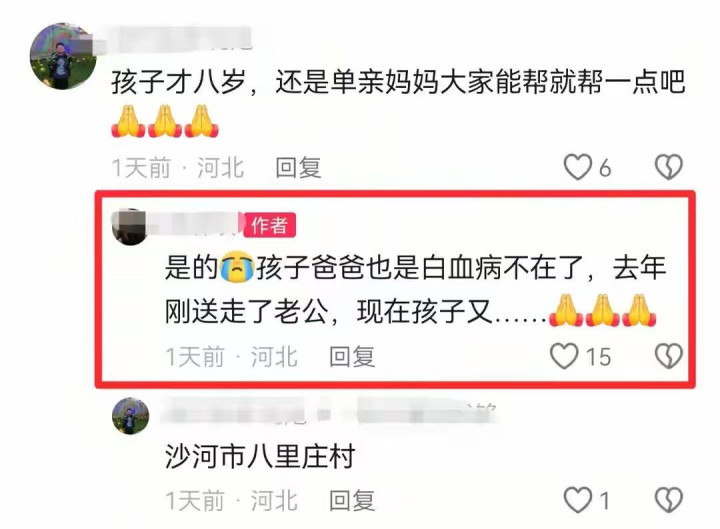Like the comment with 6 likes

click(578, 167)
